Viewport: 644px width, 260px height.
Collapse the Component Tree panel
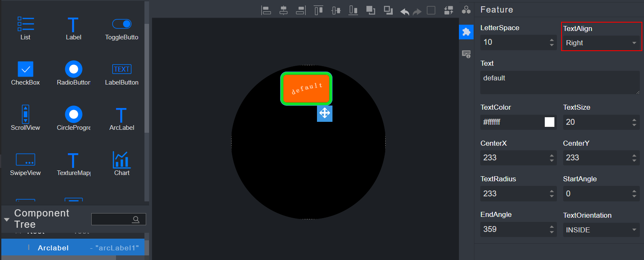7,219
